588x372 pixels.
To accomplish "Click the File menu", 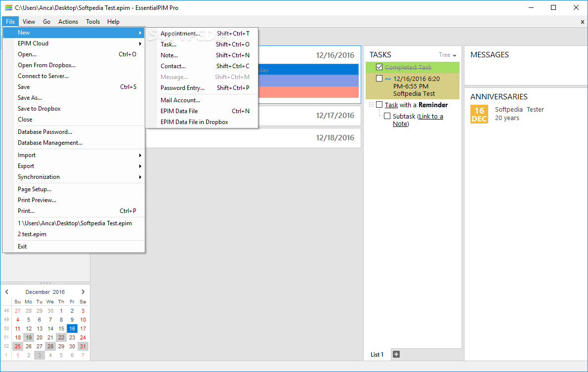I will coord(10,22).
